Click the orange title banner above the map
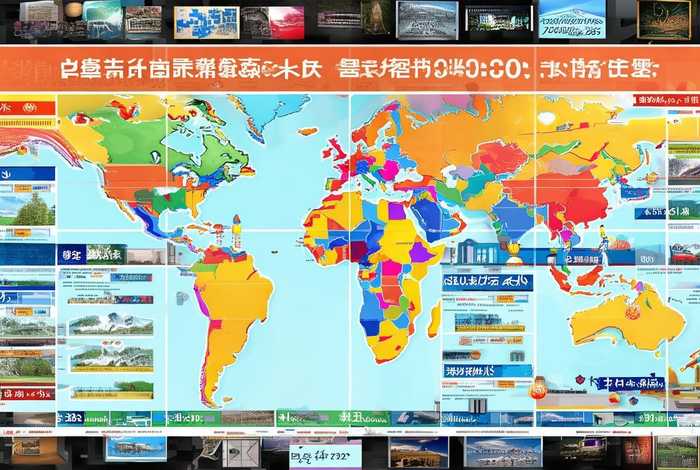The width and height of the screenshot is (700, 470). (x=350, y=69)
